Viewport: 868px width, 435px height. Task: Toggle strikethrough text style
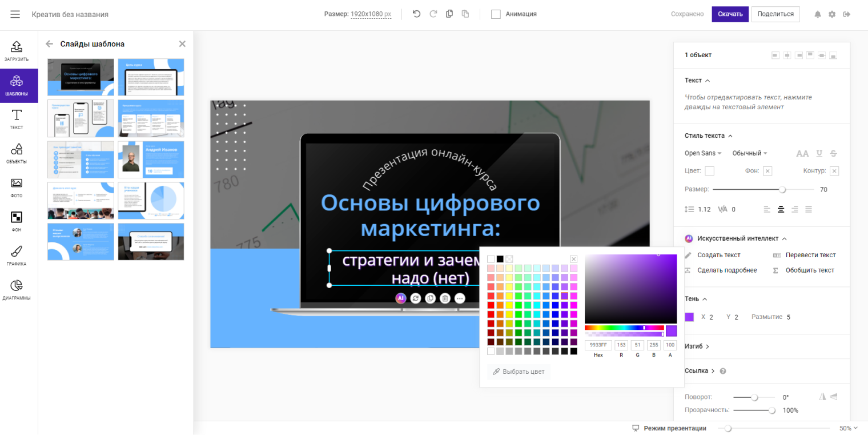coord(834,153)
